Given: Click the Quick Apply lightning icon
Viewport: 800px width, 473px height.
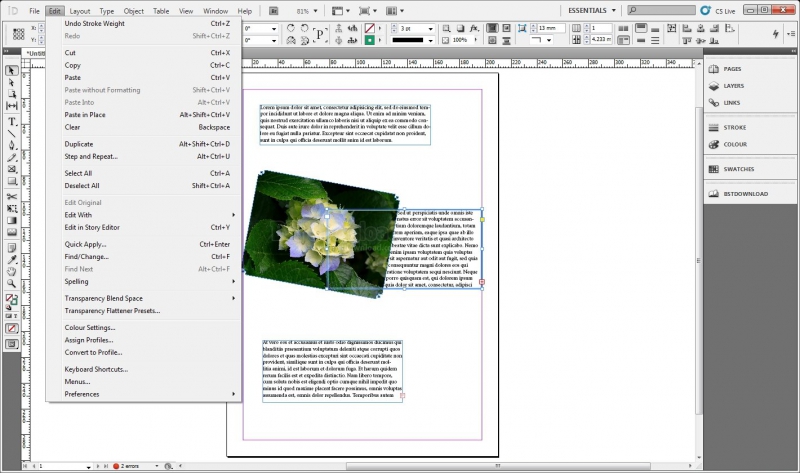Looking at the screenshot, I should 776,34.
